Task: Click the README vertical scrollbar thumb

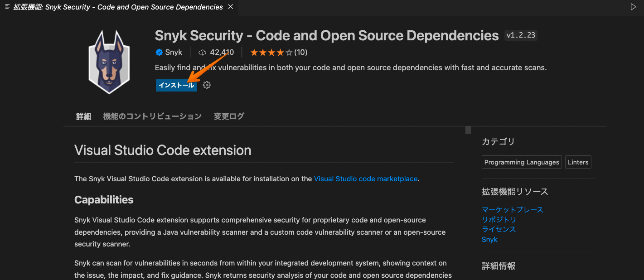Action: tap(468, 130)
